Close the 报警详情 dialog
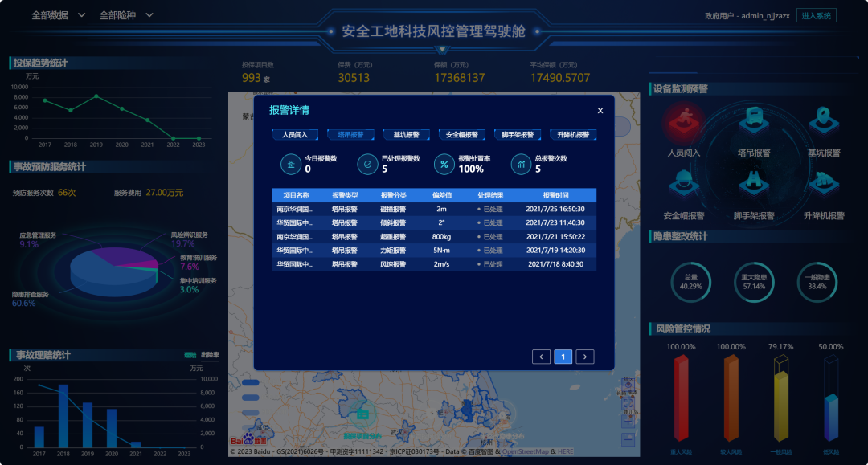The width and height of the screenshot is (868, 465). click(600, 111)
